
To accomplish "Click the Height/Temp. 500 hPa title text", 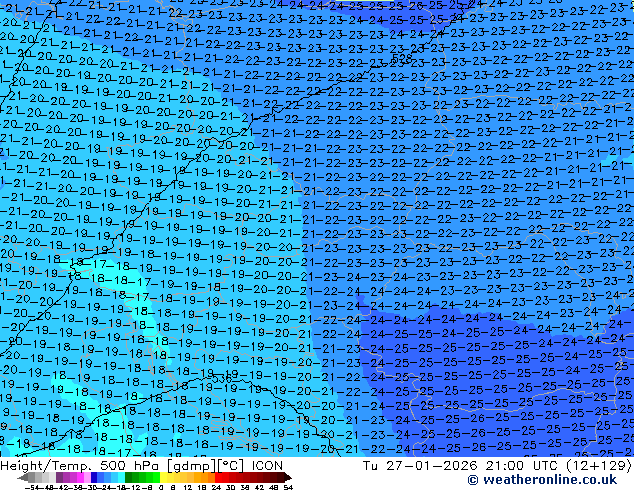I will (142, 466).
